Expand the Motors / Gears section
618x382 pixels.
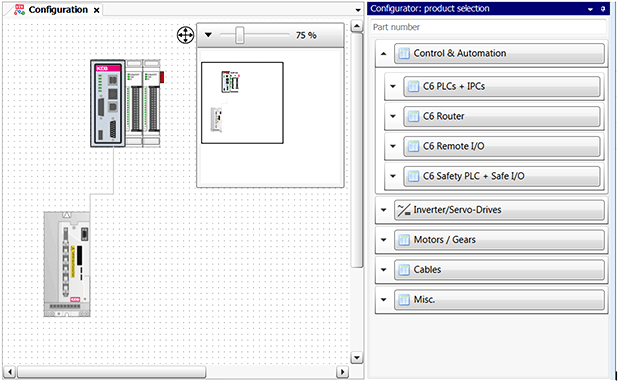[383, 240]
